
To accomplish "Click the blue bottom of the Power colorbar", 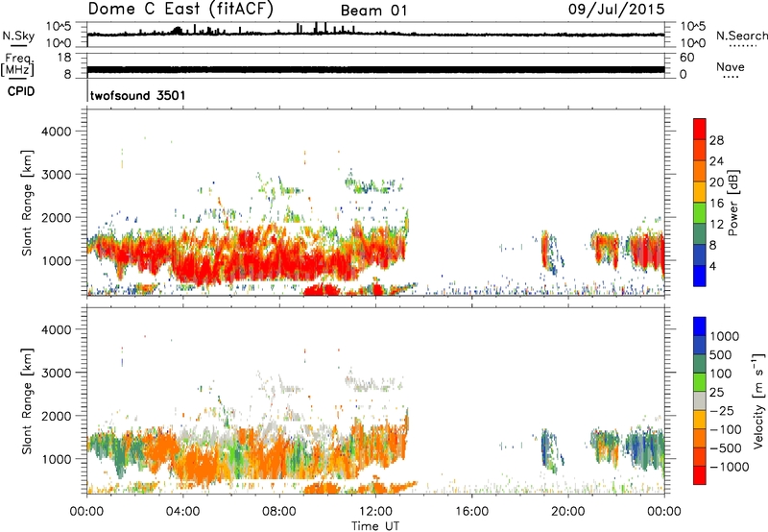I will click(x=700, y=276).
